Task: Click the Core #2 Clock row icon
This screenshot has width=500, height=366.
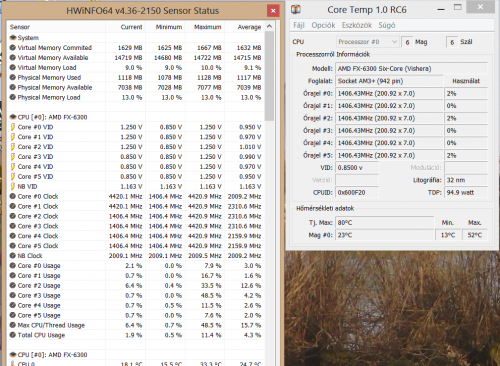Action: click(x=13, y=216)
